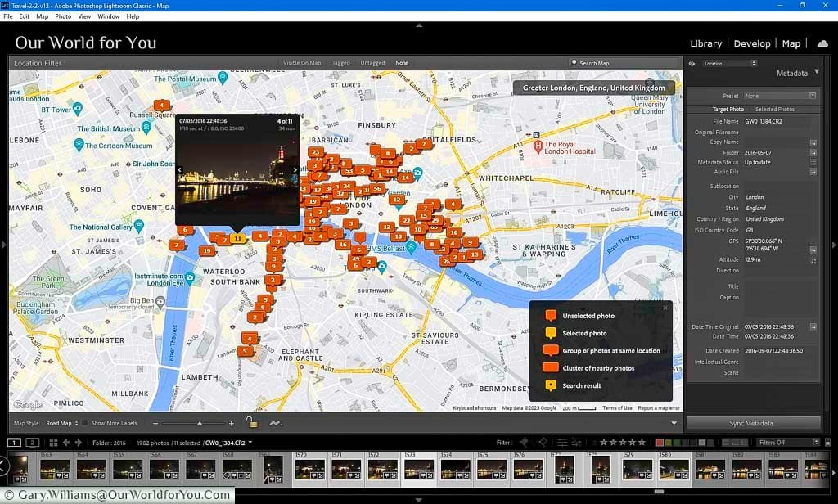Show next photo in map popup
838x504 pixels.
(x=295, y=170)
